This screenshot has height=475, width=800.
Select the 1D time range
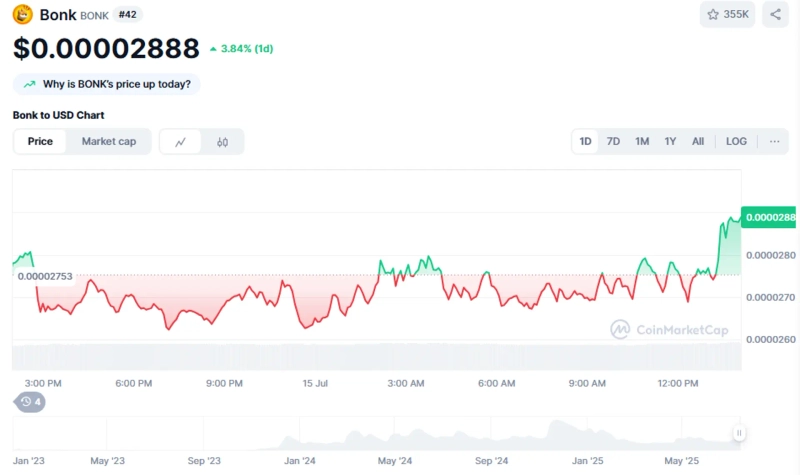point(585,141)
